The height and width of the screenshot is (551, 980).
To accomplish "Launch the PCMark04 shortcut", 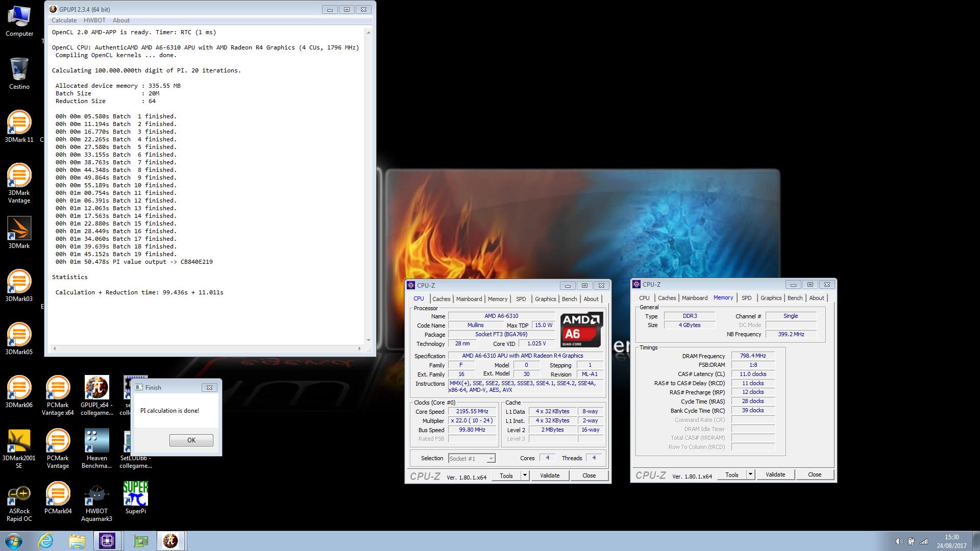I will (58, 498).
